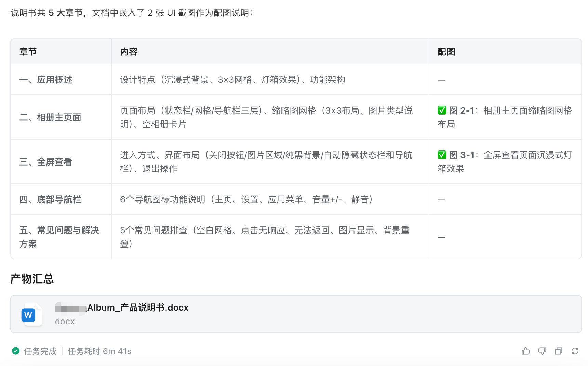Select the 三、全屏查看 chapter cell

46,162
